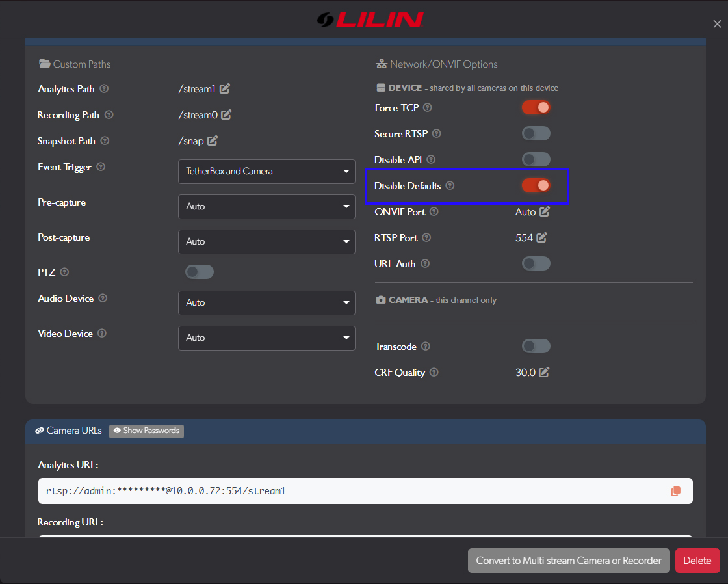
Task: Click Convert to Multi-stream Camera or Recorder
Action: 569,561
